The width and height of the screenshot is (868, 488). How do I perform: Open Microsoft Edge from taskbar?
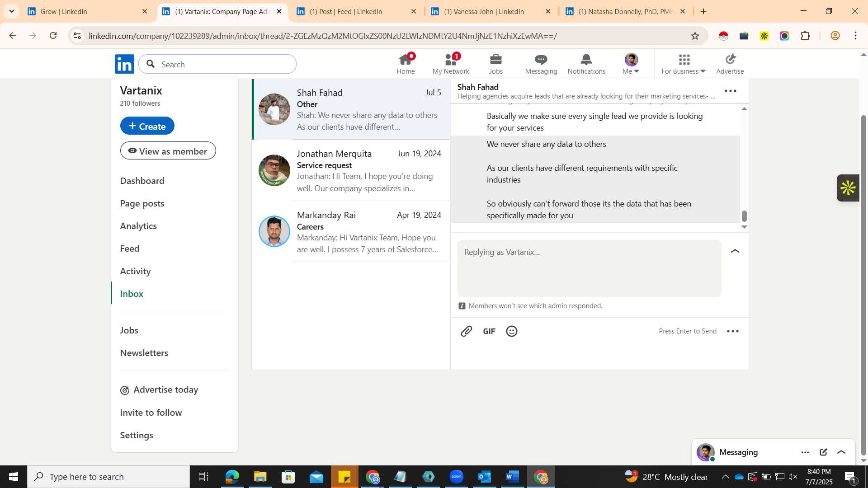(232, 477)
